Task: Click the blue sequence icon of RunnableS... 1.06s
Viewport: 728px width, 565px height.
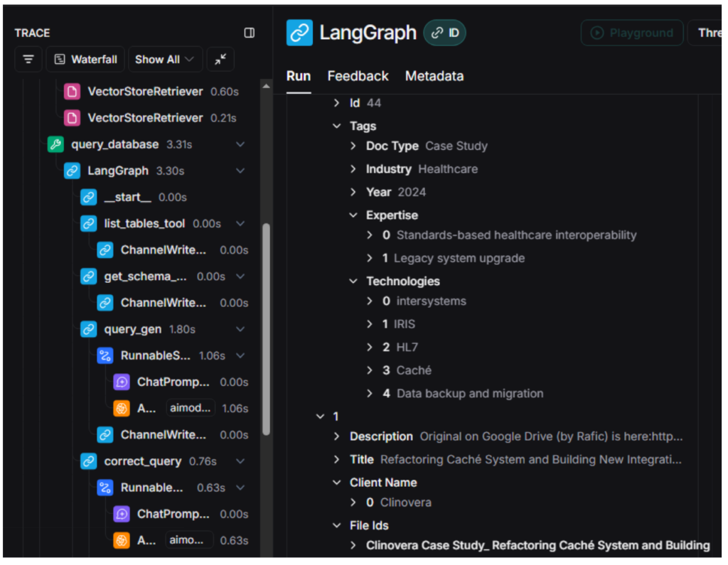Action: click(105, 356)
